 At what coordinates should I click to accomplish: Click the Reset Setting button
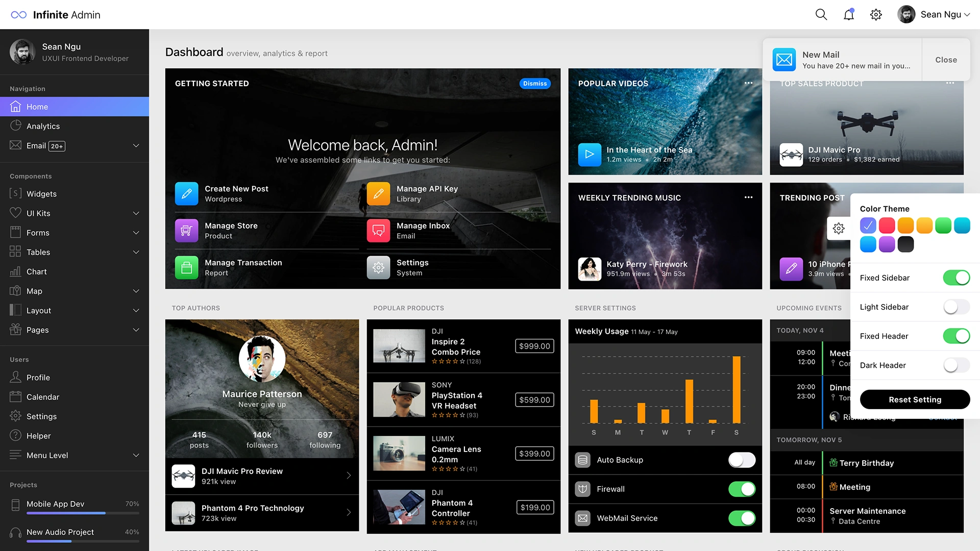pos(915,399)
